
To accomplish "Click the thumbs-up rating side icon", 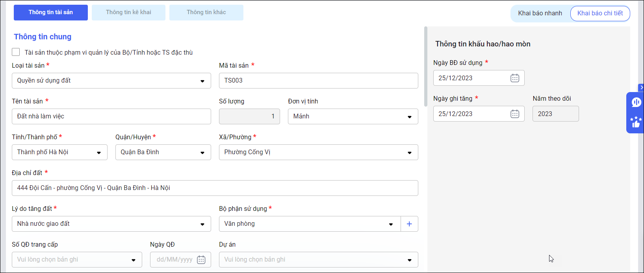I will 636,122.
